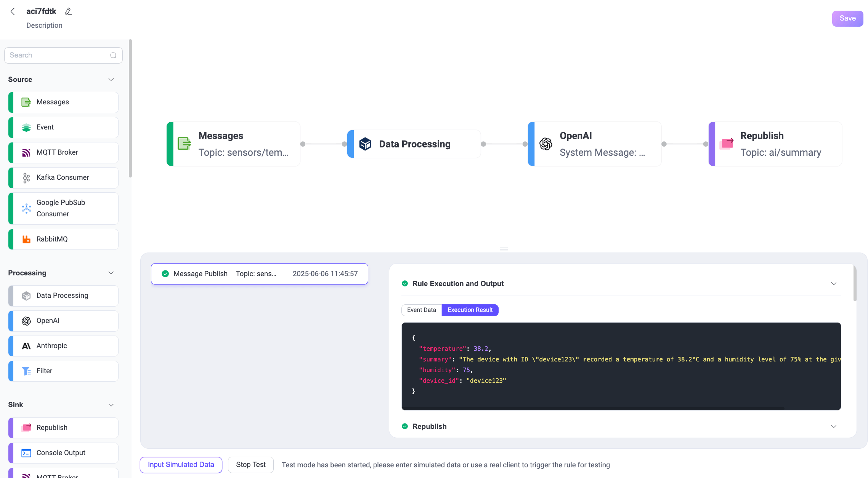This screenshot has height=478, width=868.
Task: Collapse the Source section
Action: 111,80
